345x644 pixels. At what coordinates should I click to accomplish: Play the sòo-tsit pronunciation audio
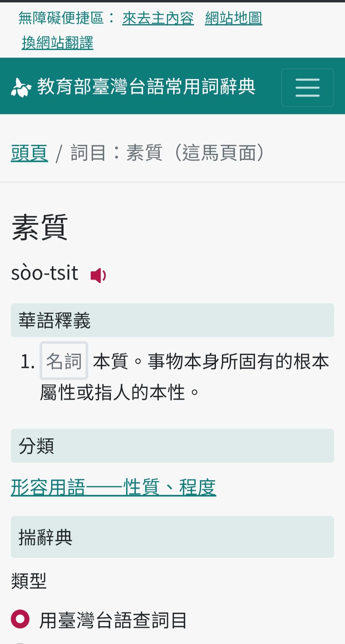tap(98, 275)
